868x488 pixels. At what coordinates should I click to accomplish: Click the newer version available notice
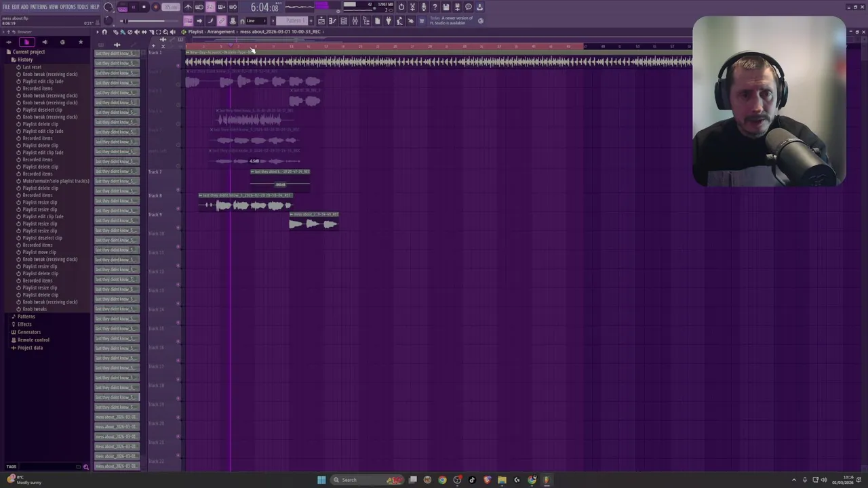pos(452,20)
